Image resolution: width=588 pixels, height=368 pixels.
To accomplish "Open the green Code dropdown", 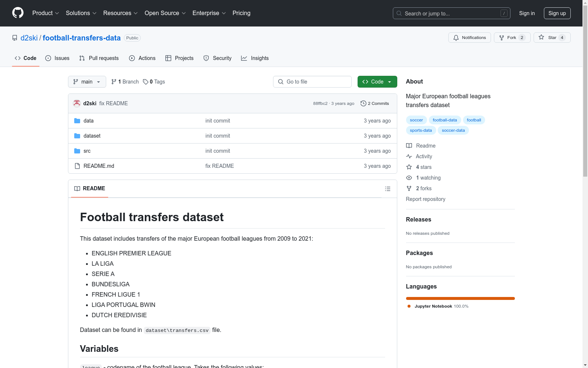I will [377, 82].
